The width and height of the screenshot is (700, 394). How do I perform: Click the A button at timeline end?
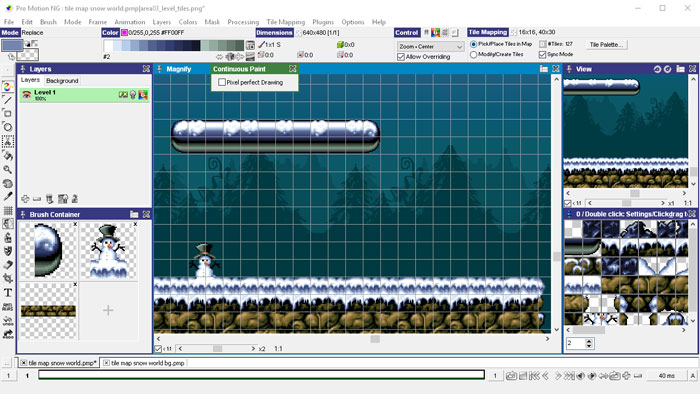[693, 376]
